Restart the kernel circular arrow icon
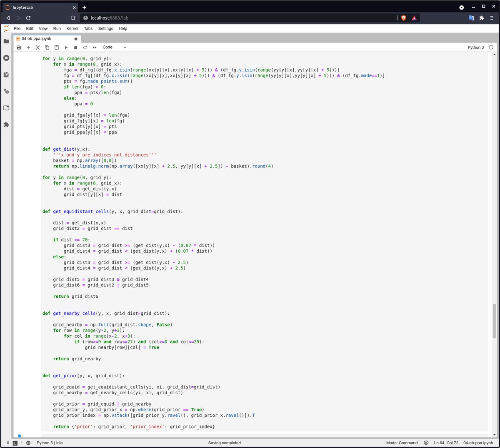The width and height of the screenshot is (500, 448). coord(85,47)
